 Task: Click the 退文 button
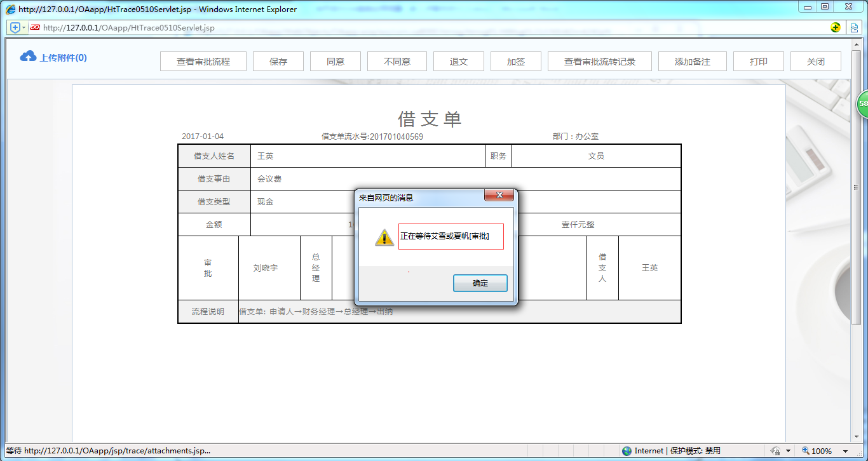(459, 62)
